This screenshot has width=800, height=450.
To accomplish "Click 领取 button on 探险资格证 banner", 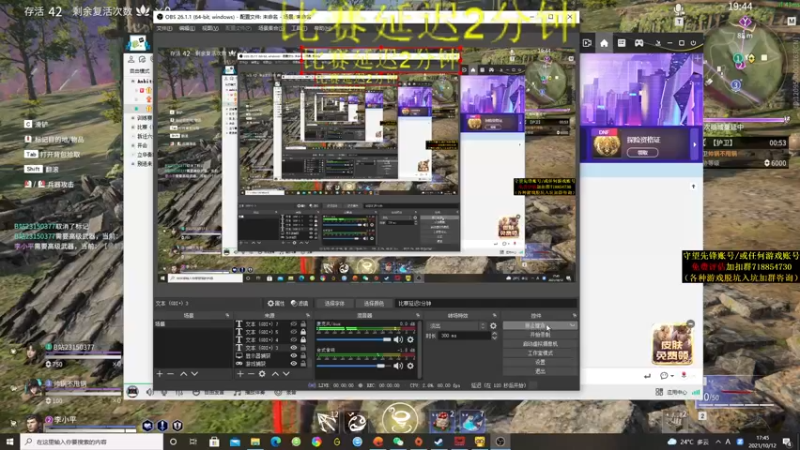I will coord(642,153).
